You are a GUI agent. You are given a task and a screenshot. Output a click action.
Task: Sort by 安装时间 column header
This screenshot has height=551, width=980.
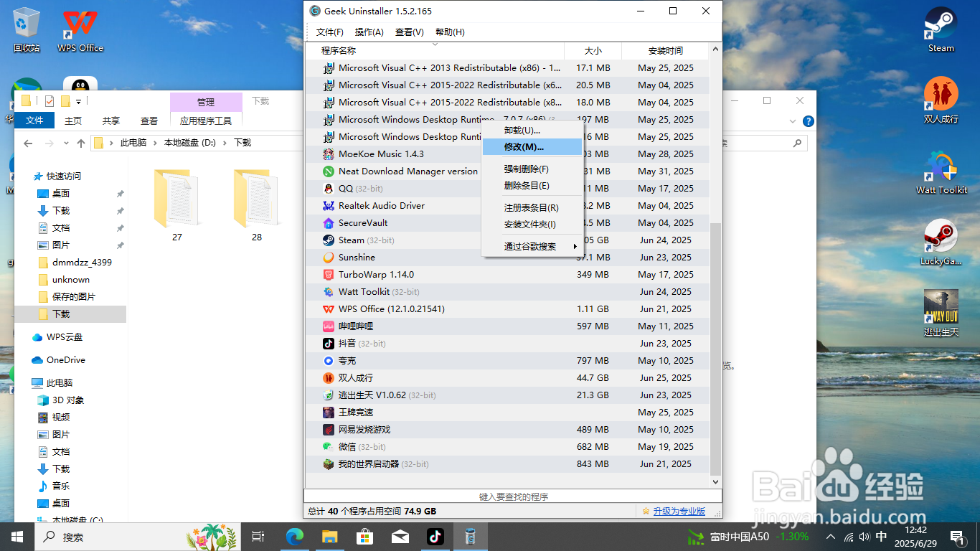[x=665, y=51]
